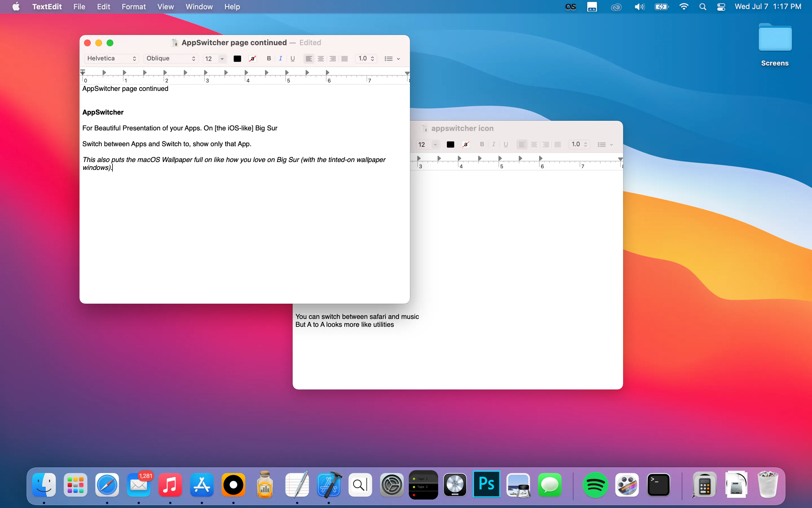Toggle Underline in AppSwitcher page continued toolbar

point(293,58)
